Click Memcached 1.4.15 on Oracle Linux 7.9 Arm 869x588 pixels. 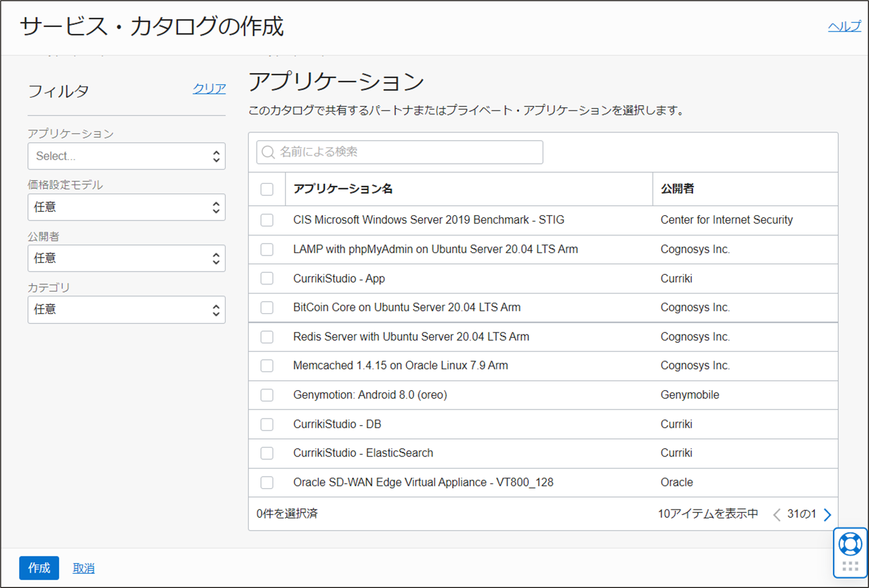coord(400,366)
